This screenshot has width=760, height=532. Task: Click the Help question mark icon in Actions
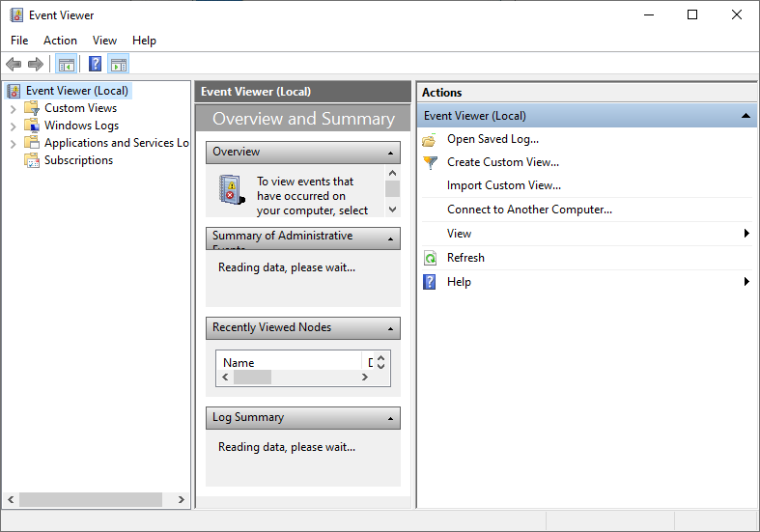point(430,282)
